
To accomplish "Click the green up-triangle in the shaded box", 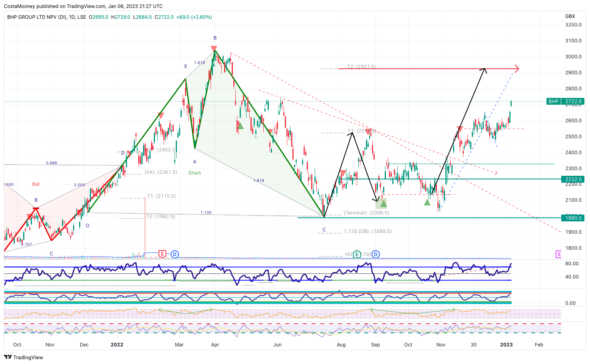I will [383, 204].
